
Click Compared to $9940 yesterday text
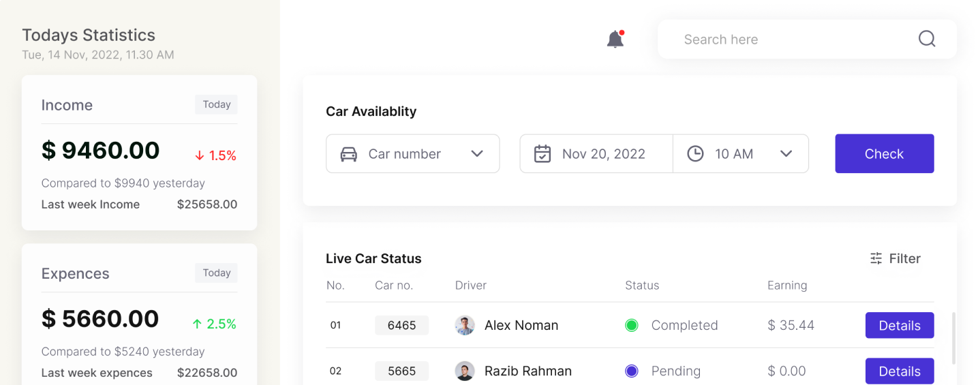click(x=123, y=183)
